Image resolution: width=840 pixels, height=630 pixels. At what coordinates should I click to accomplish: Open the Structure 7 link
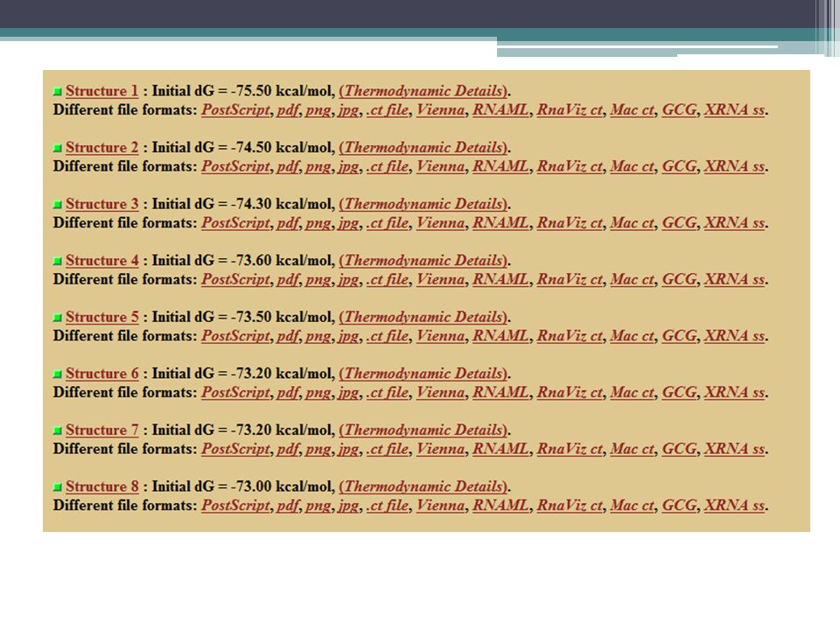(101, 430)
